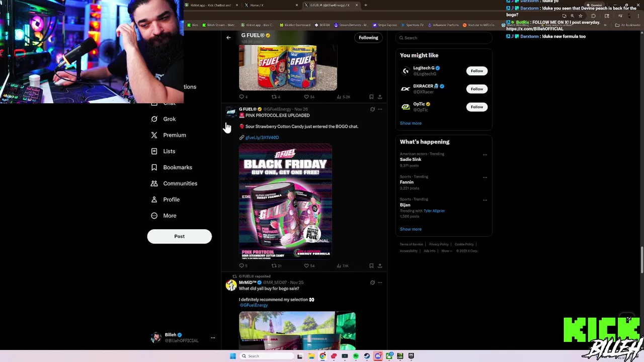Open the Youtube to MP3 bookmark
The height and width of the screenshot is (362, 644).
[x=479, y=25]
